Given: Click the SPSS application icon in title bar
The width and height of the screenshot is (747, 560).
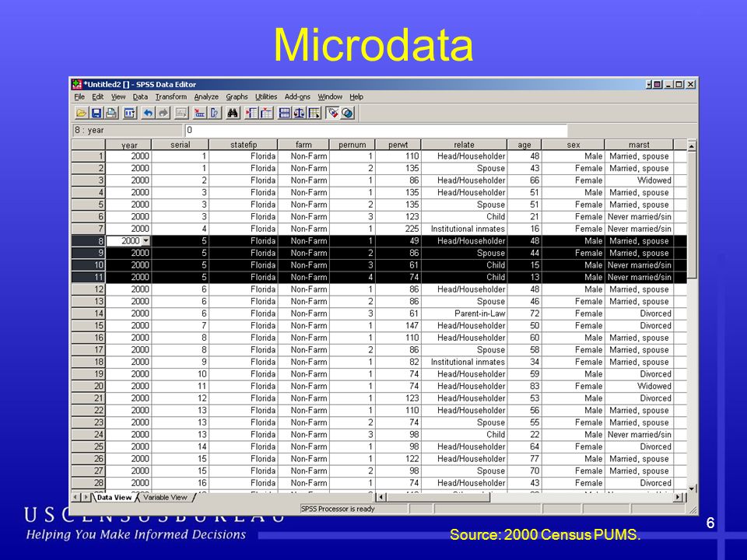Looking at the screenshot, I should click(77, 84).
